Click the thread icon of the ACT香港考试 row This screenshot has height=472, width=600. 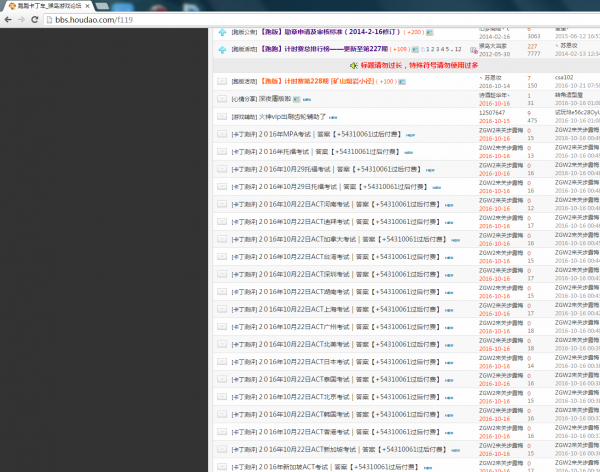(x=222, y=432)
